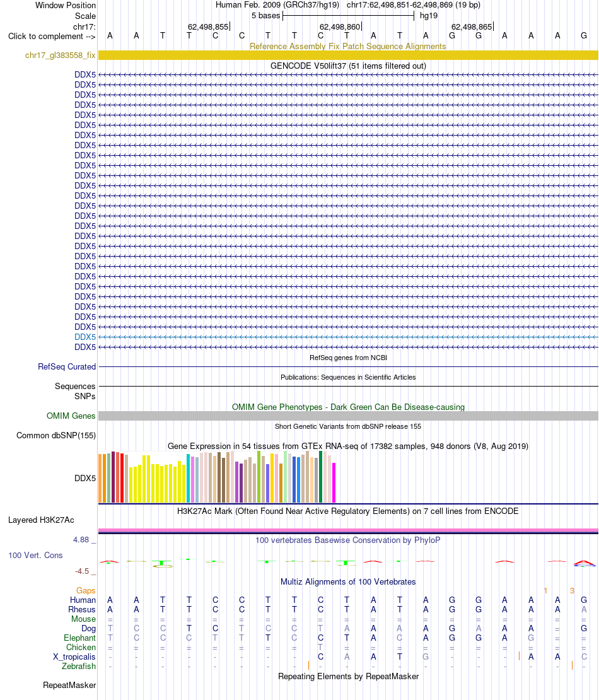Click the 62,498,860 ruler position marker
Viewport: 599px width, 700px height.
[340, 26]
